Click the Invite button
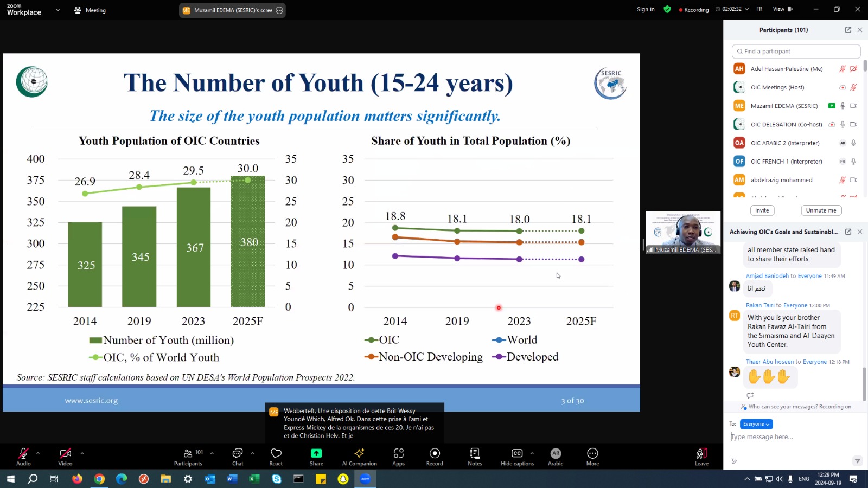868x488 pixels. click(x=762, y=210)
